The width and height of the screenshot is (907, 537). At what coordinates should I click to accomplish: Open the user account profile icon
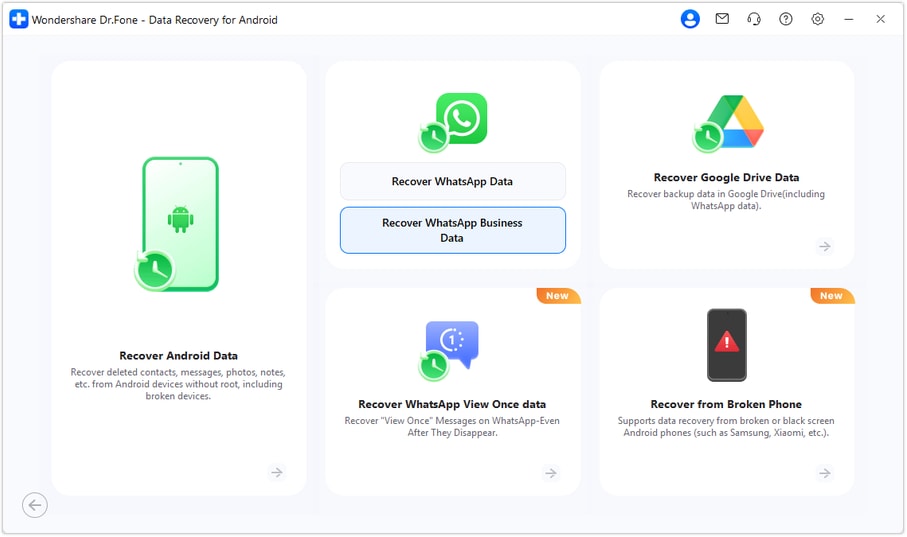[x=690, y=19]
